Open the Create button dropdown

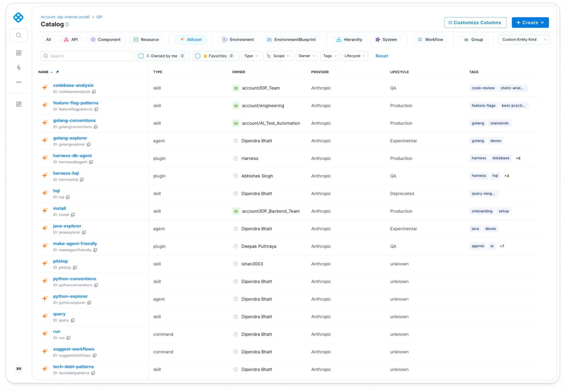pos(530,23)
